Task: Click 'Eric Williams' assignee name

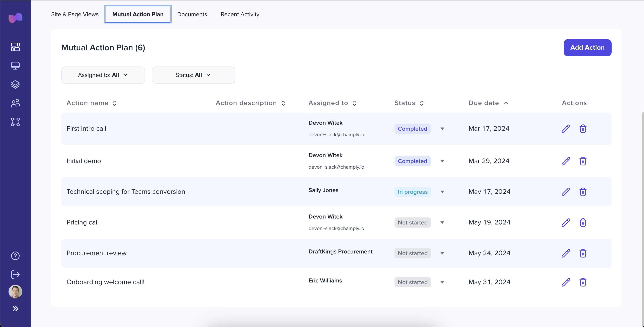Action: (x=325, y=281)
